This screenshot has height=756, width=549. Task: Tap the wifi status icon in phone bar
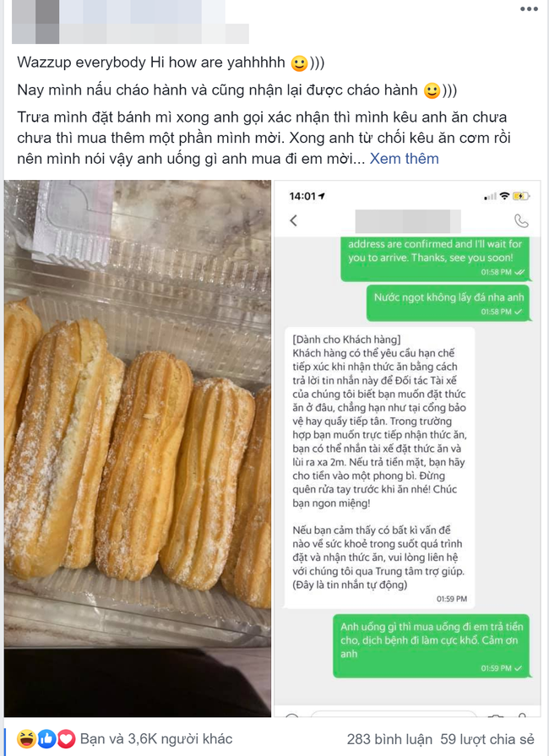coord(504,196)
